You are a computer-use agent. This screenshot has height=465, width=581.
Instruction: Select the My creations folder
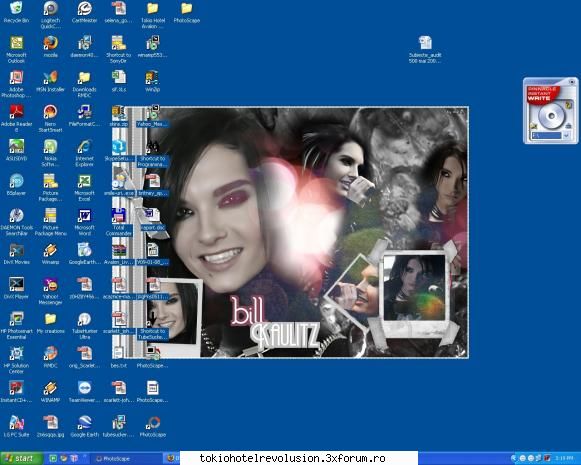pyautogui.click(x=50, y=323)
